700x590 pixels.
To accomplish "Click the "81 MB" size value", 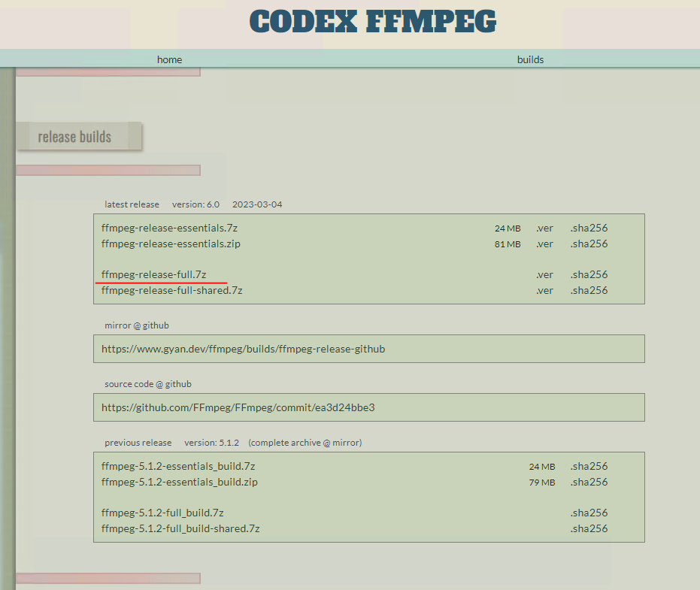I will (508, 244).
